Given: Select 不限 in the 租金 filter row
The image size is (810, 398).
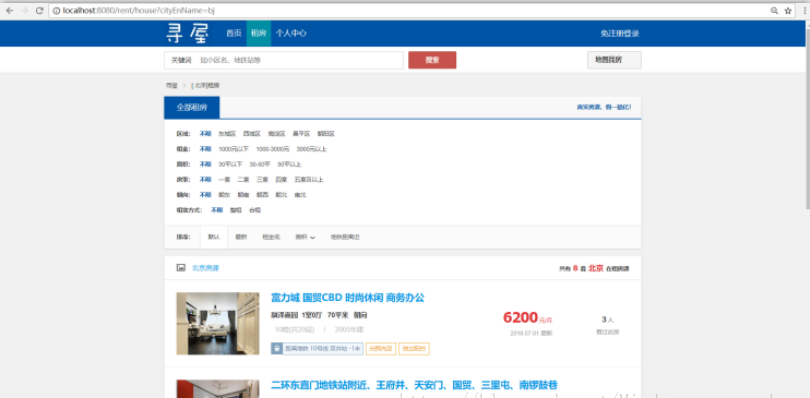Looking at the screenshot, I should point(206,149).
